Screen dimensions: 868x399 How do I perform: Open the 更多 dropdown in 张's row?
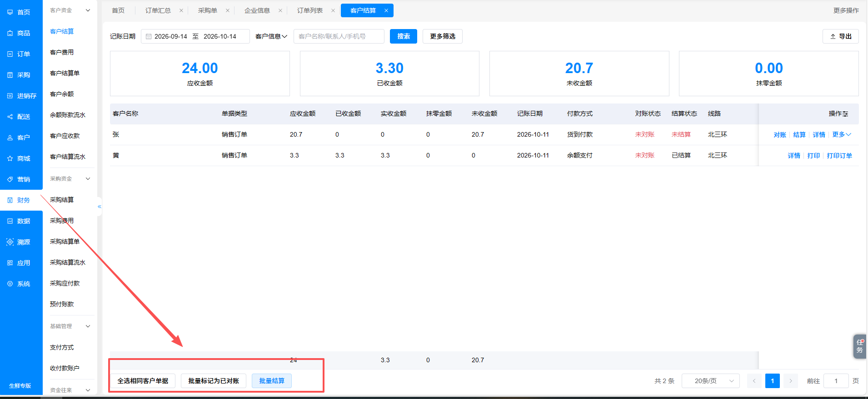pyautogui.click(x=842, y=134)
